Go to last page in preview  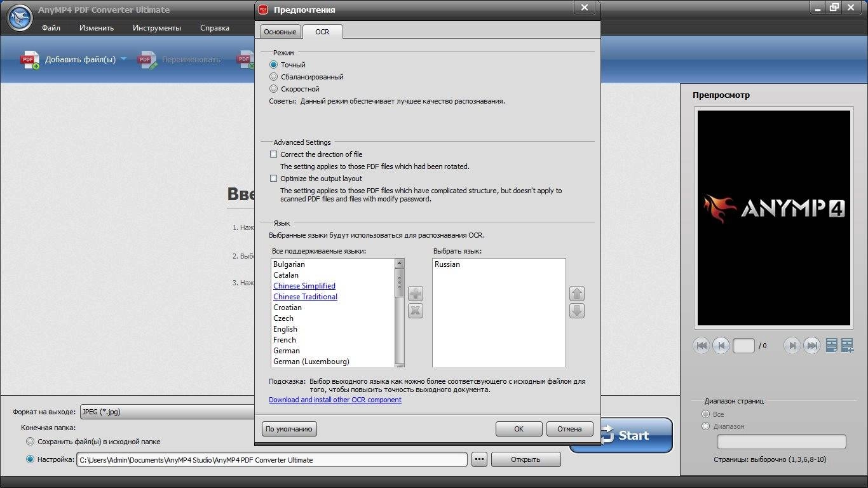pyautogui.click(x=811, y=346)
